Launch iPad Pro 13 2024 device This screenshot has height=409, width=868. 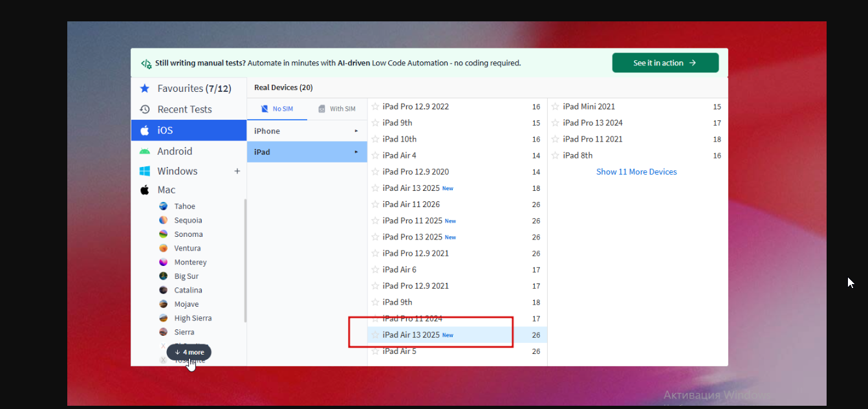tap(638, 123)
